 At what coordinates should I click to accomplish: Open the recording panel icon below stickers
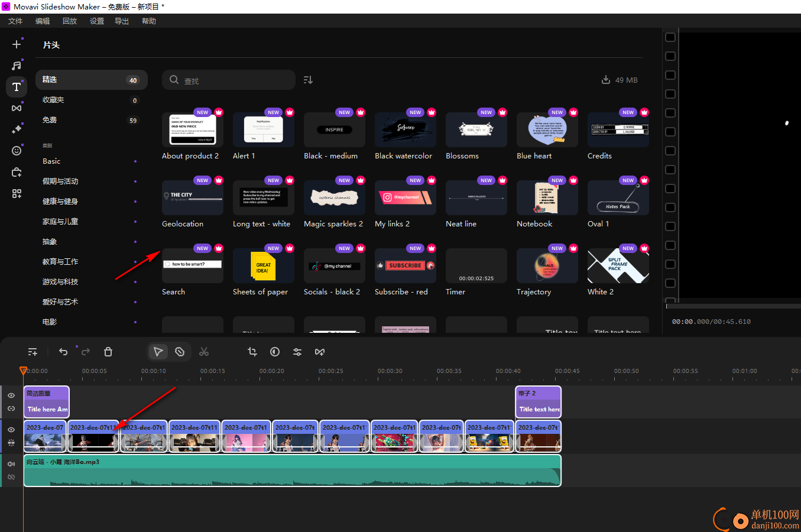point(17,172)
